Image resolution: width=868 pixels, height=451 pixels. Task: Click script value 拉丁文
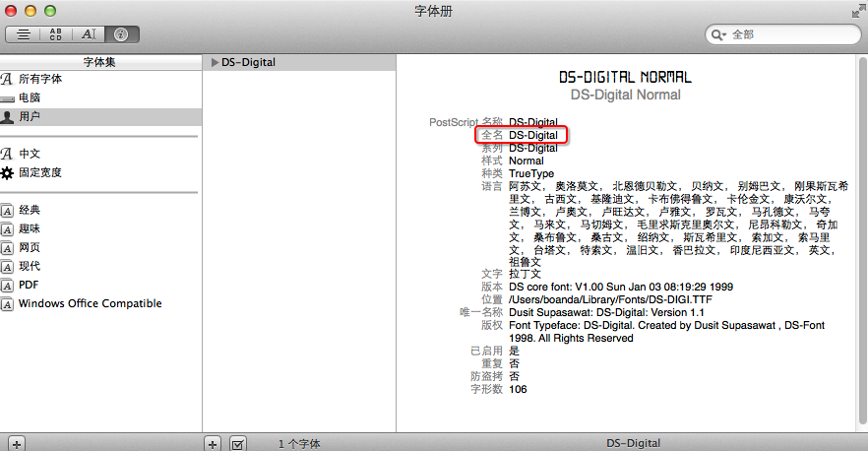coord(525,274)
